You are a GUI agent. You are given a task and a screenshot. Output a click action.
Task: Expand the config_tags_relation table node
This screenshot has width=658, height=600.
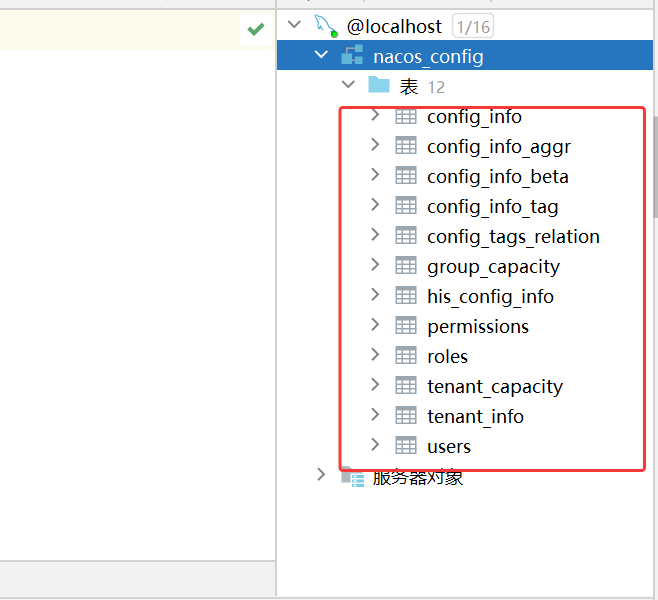click(375, 235)
